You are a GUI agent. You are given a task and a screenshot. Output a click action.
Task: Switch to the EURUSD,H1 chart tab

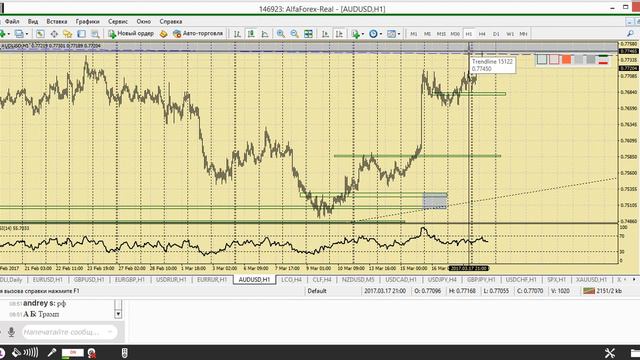48,280
